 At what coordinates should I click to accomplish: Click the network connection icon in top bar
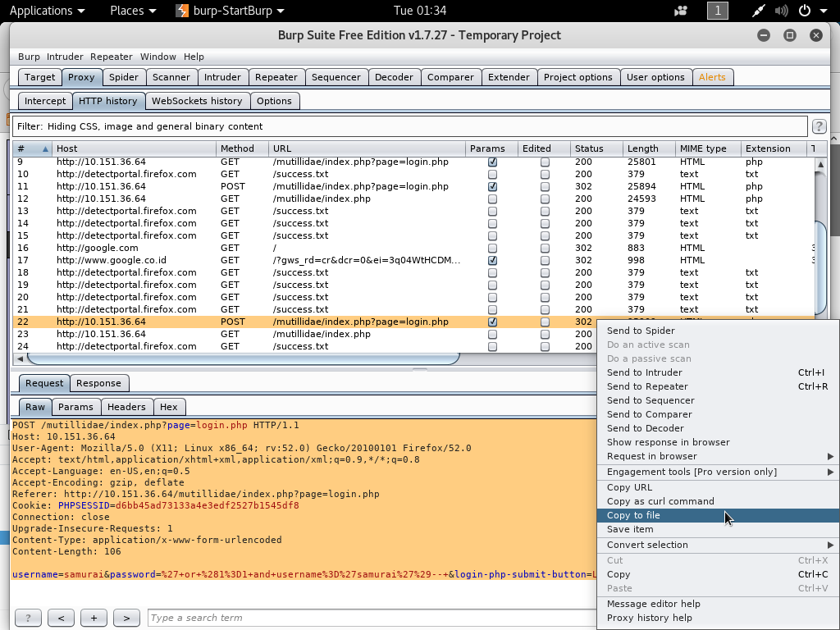[759, 11]
